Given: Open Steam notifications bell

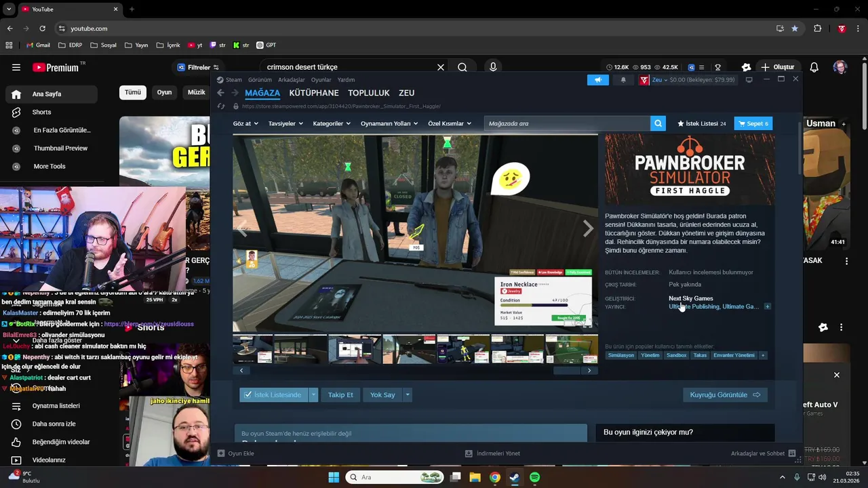Looking at the screenshot, I should 623,80.
